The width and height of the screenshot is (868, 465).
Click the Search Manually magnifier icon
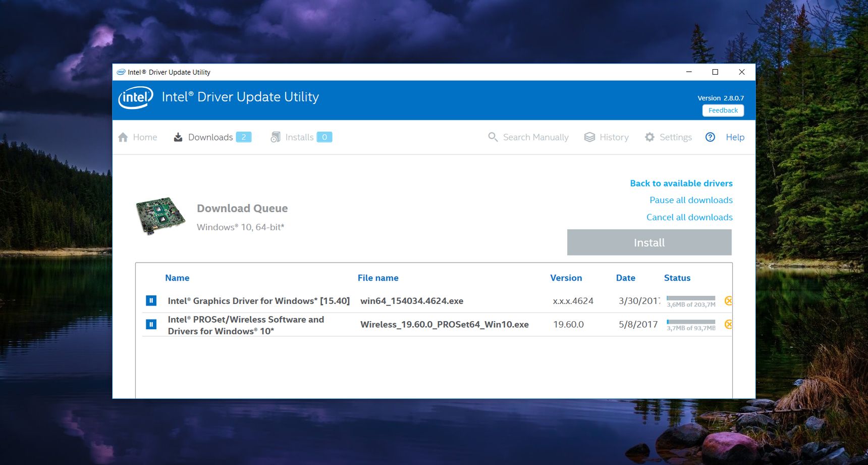pyautogui.click(x=493, y=137)
